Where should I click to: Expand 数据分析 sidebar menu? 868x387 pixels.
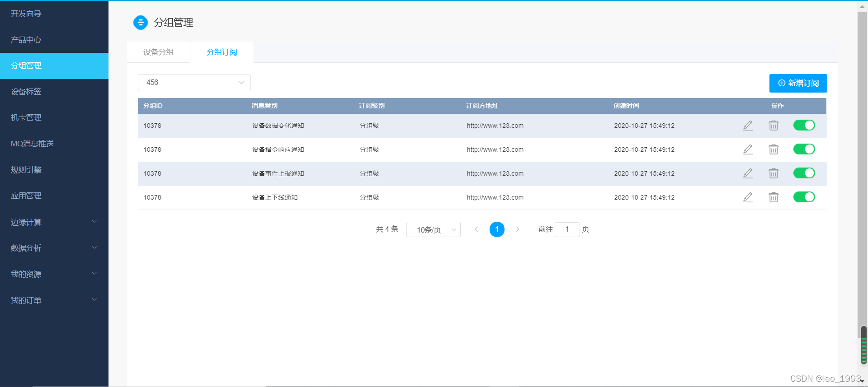[54, 248]
